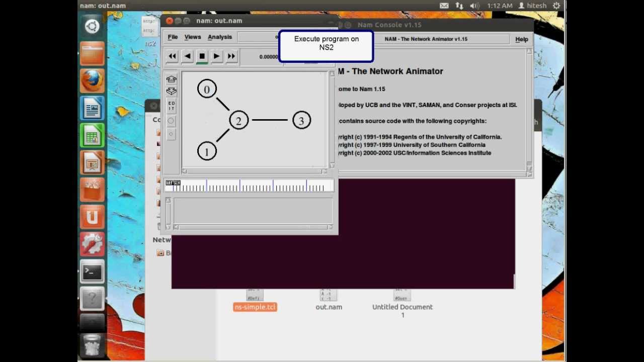Click the Nam Console vertical scrollbar
644x362 pixels.
[x=529, y=110]
